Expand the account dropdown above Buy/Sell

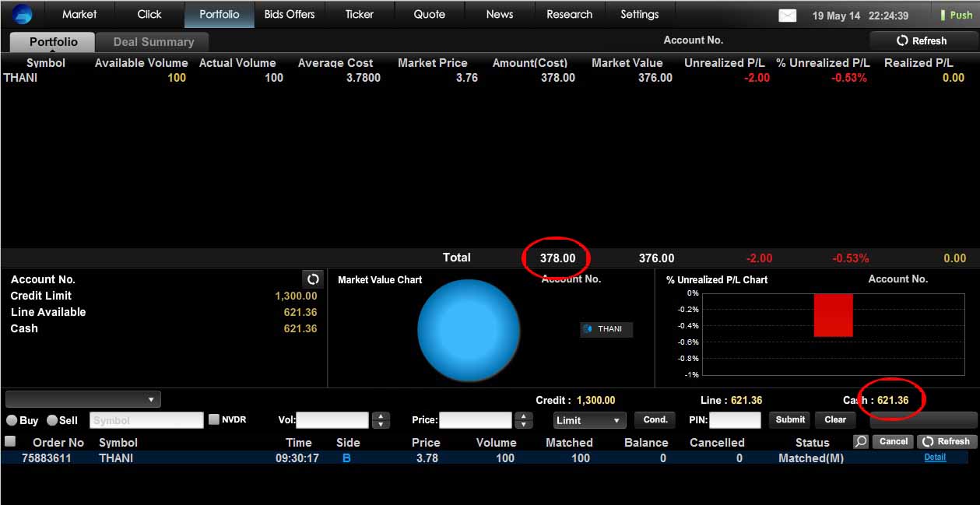click(x=83, y=399)
